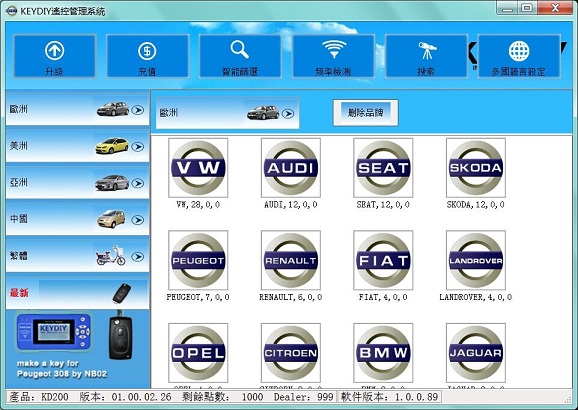This screenshot has width=578, height=410.
Task: Click the 'VW, 28, 0, 0' label
Action: point(198,205)
